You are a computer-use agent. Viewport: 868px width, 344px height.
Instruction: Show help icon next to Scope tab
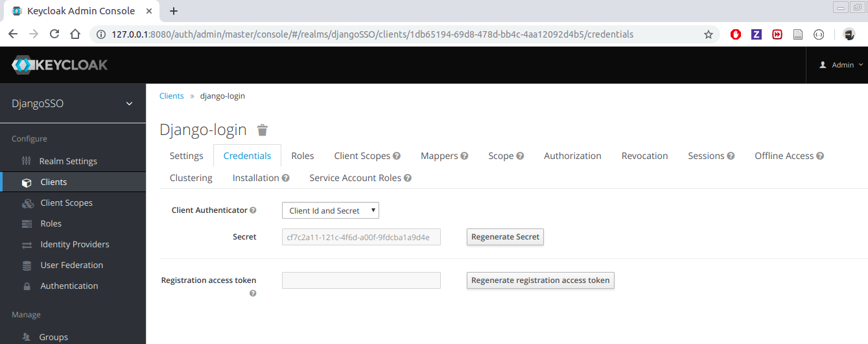(x=520, y=156)
